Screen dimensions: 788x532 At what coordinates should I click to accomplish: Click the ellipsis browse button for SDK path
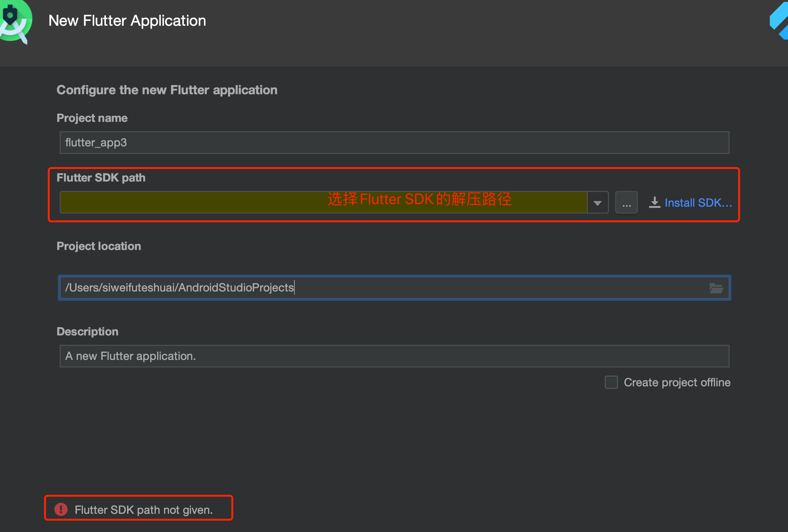[x=626, y=202]
